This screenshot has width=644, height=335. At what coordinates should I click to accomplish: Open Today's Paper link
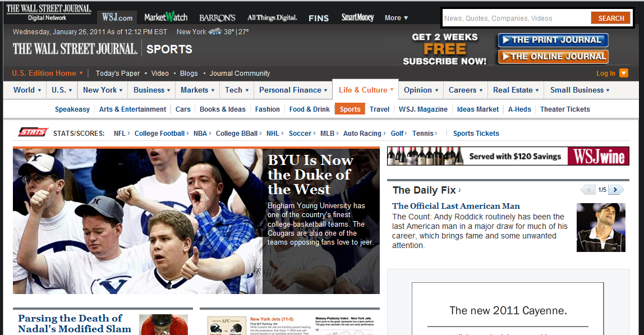(118, 73)
